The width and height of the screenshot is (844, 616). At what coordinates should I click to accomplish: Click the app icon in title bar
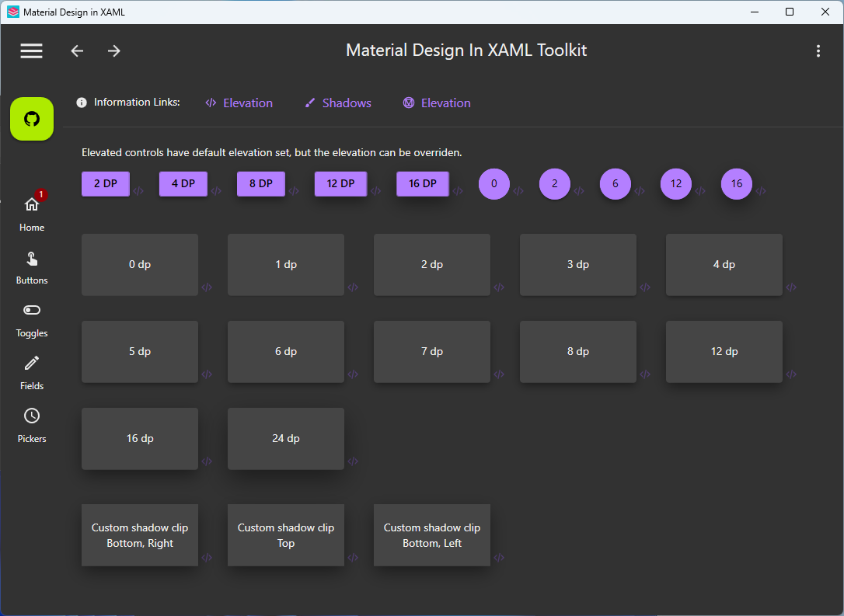point(13,12)
